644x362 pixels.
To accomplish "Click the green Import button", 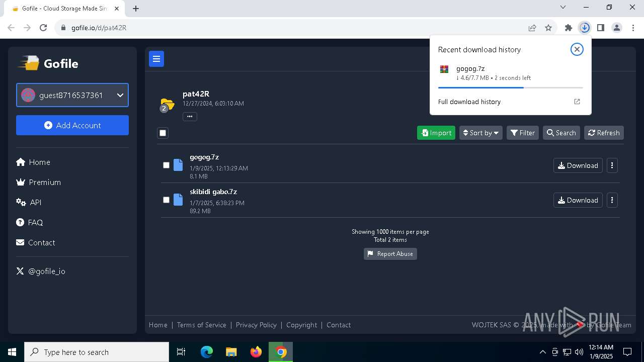I will coord(436,133).
